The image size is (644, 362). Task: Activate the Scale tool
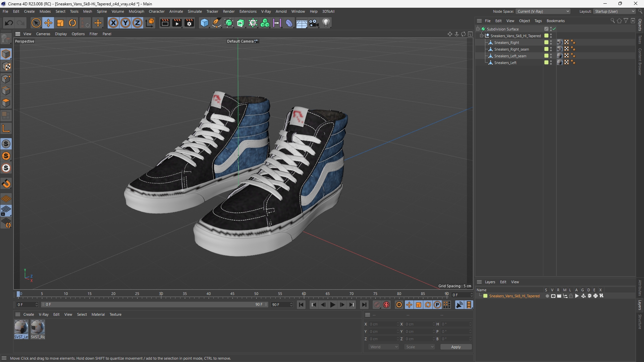[60, 23]
